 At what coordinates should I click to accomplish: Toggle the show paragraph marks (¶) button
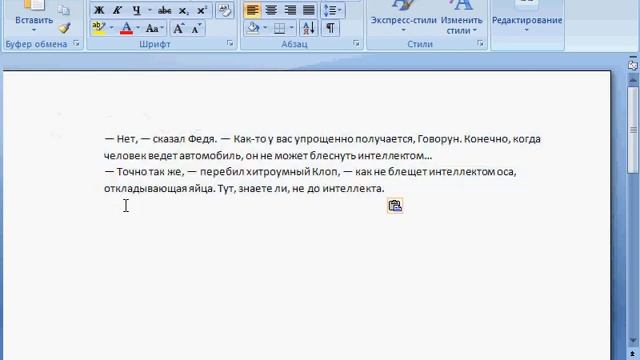point(330,28)
